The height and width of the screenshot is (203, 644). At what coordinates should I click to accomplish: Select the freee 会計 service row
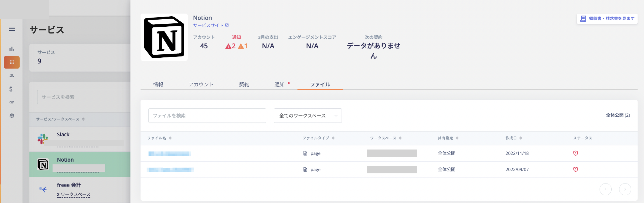[x=80, y=189]
